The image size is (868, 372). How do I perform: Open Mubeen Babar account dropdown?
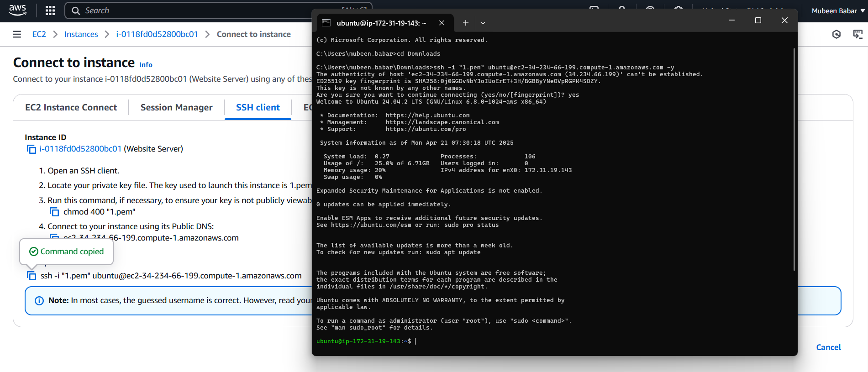838,11
